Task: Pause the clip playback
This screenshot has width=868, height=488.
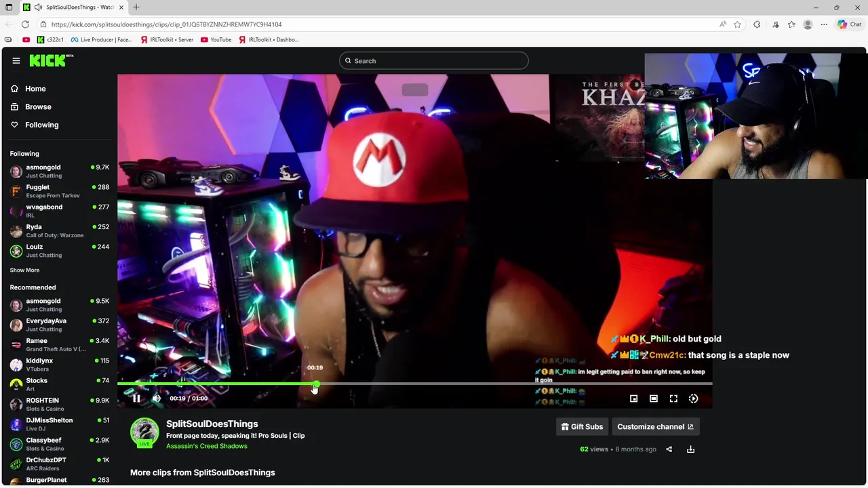Action: click(x=136, y=399)
